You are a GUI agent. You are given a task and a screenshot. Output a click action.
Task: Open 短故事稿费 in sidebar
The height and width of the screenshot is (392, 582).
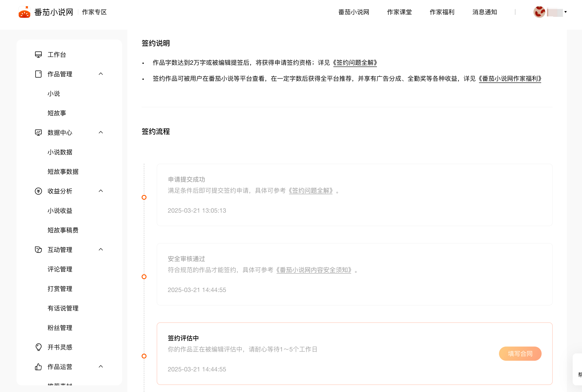point(63,230)
